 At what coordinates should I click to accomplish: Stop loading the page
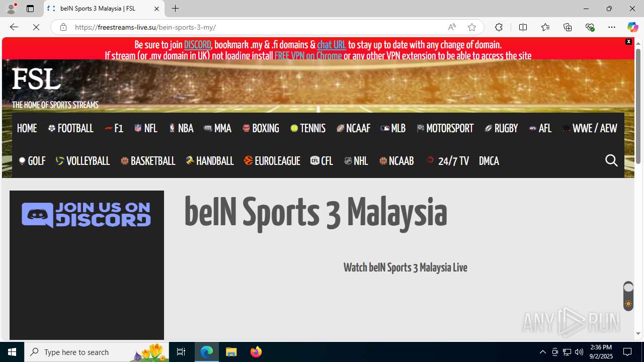36,27
